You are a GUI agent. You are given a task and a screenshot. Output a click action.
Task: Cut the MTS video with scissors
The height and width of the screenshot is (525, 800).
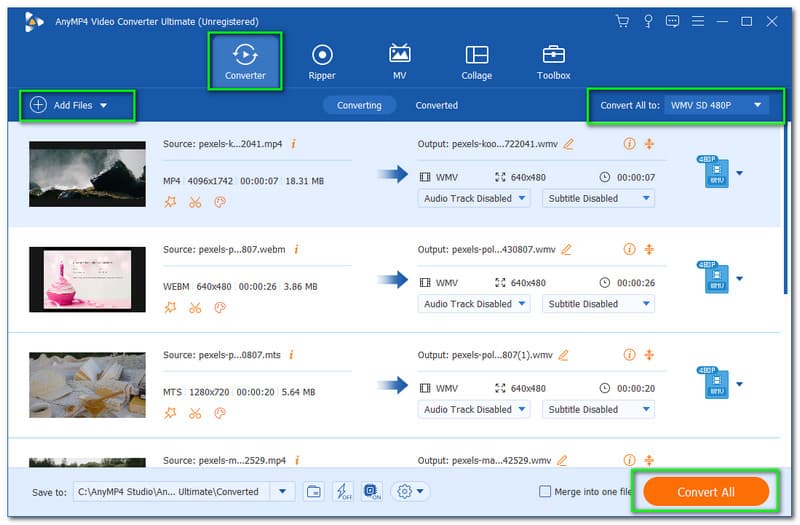195,413
